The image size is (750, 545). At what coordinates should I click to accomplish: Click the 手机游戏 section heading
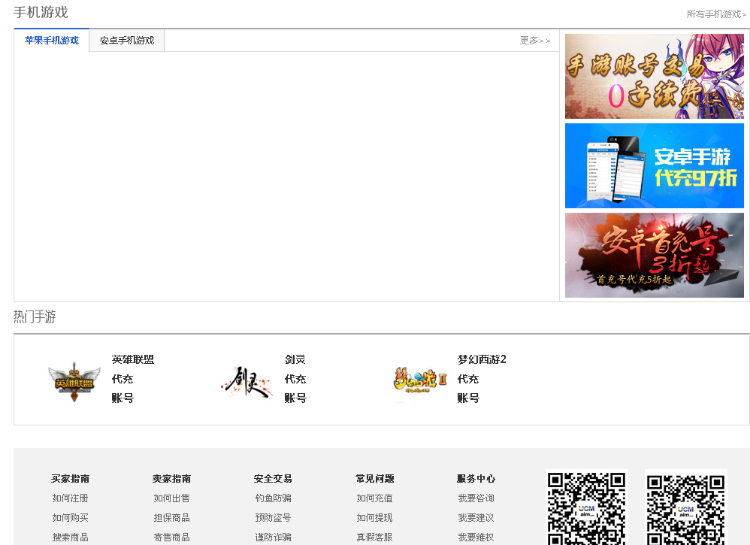click(x=41, y=12)
